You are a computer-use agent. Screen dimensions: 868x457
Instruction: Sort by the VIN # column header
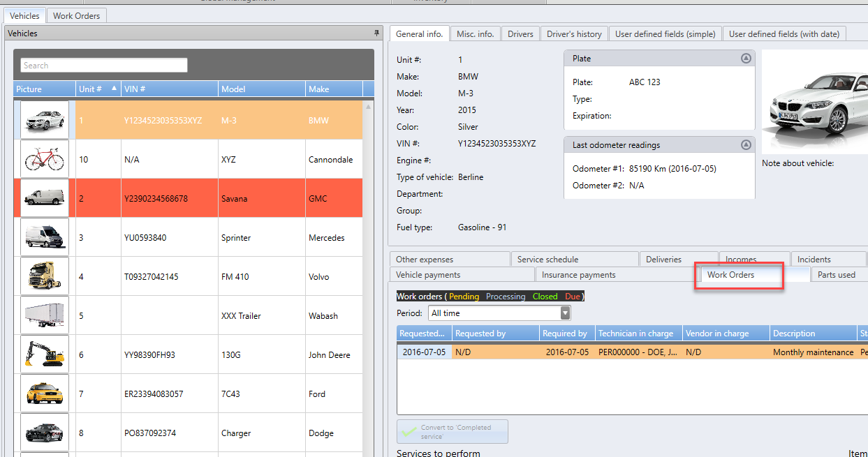(x=170, y=89)
